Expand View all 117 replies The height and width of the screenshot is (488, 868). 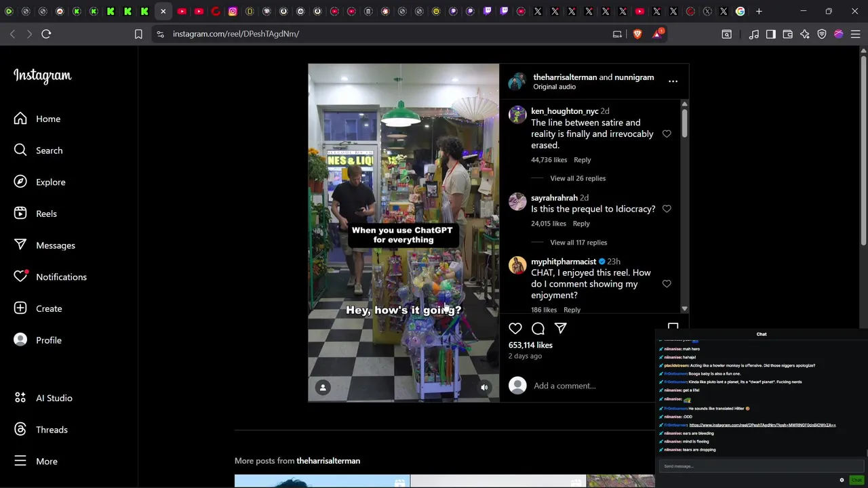click(578, 242)
